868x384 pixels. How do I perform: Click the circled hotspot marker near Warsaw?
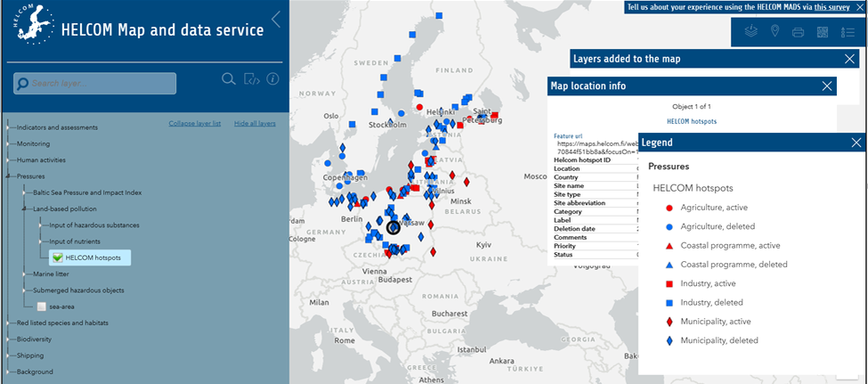393,227
